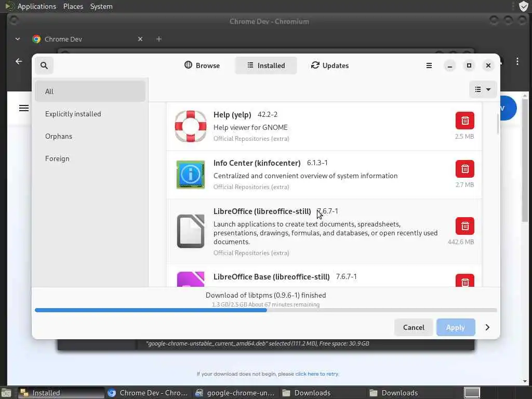Remove LibreOffice (libreoffice-still) using its trash button
The image size is (532, 399).
(465, 225)
